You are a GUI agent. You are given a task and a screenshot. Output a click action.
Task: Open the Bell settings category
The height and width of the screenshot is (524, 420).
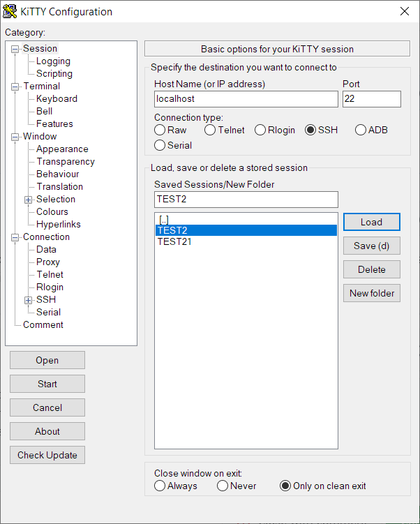[x=45, y=111]
